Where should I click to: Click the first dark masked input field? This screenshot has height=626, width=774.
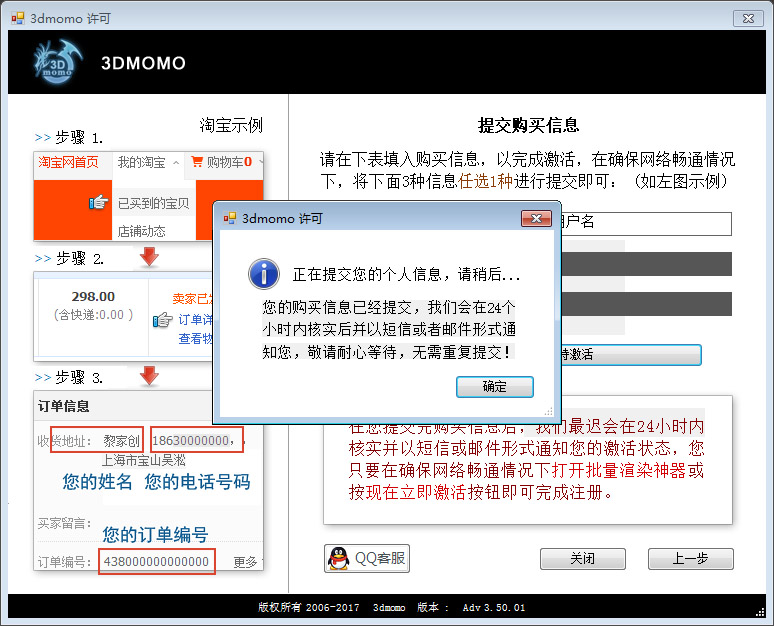646,264
